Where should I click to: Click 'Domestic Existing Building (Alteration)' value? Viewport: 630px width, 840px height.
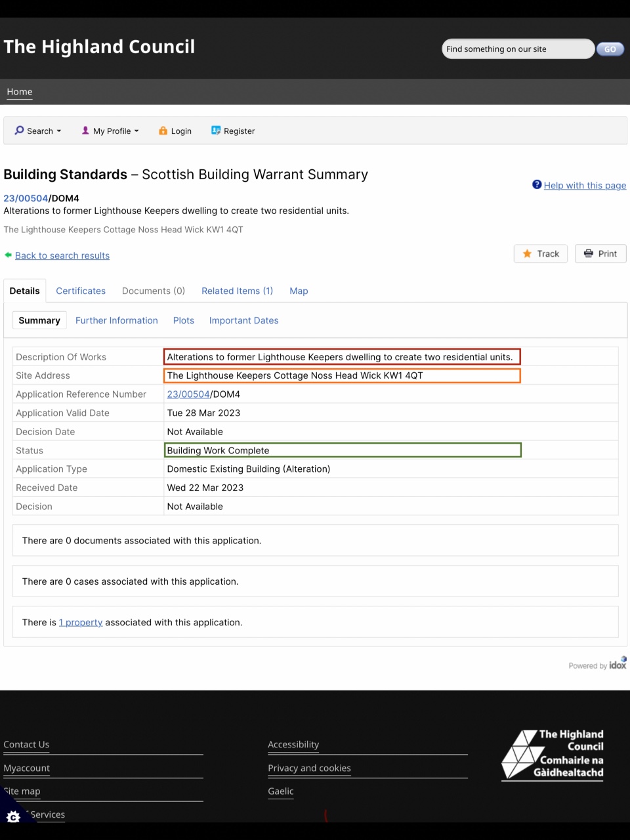pos(249,469)
